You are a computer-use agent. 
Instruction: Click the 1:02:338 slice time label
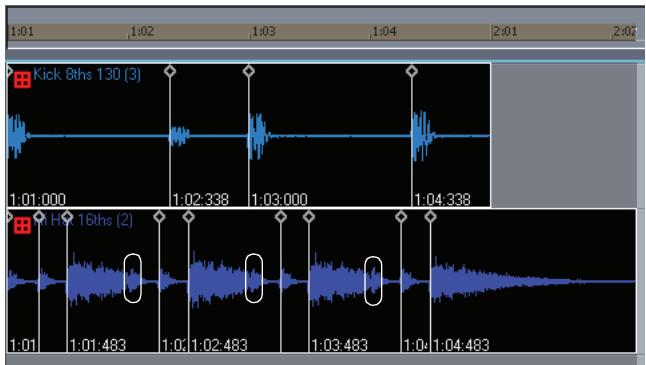click(200, 200)
